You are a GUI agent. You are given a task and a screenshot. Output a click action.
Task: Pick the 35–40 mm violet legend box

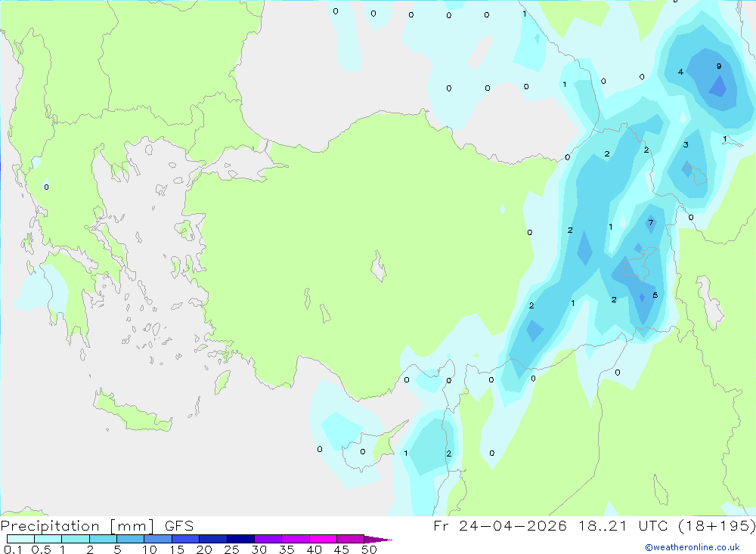pyautogui.click(x=296, y=539)
